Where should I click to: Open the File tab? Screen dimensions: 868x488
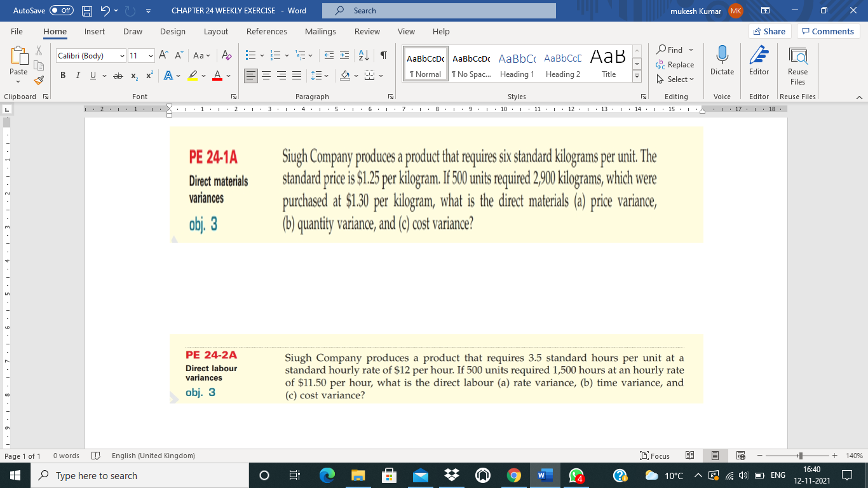pos(17,31)
